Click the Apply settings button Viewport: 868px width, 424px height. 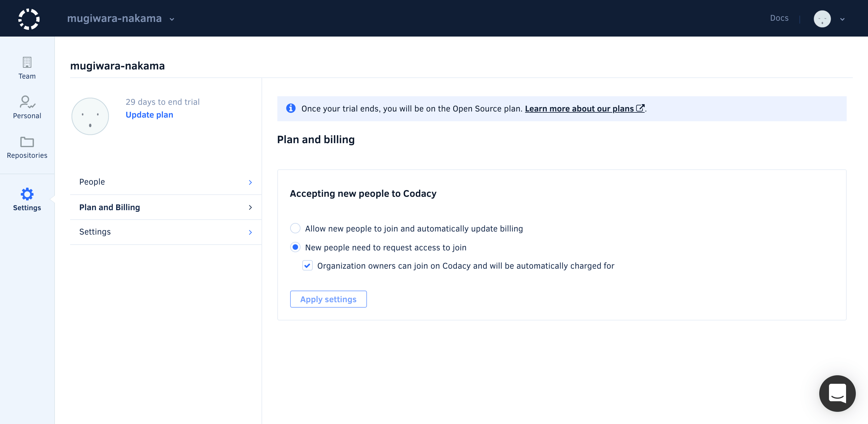(328, 299)
